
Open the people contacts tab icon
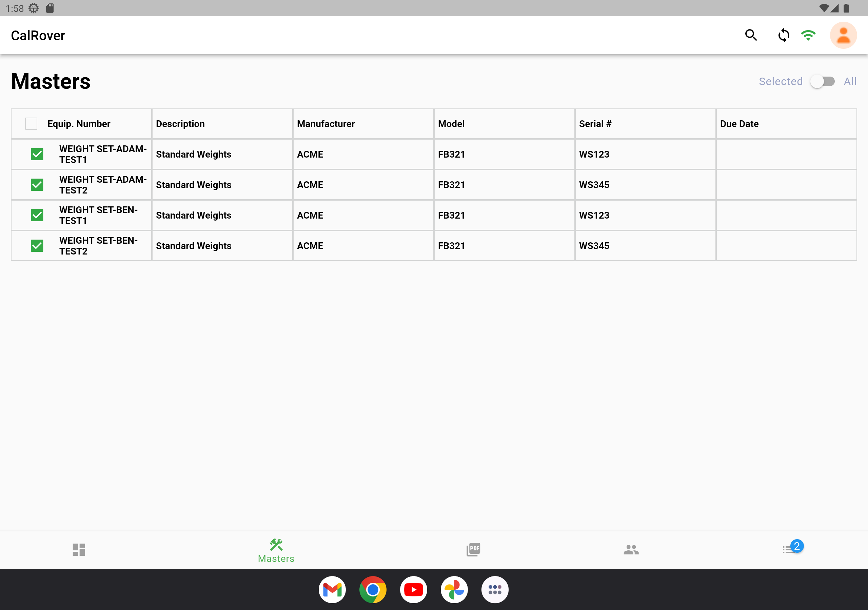click(631, 550)
